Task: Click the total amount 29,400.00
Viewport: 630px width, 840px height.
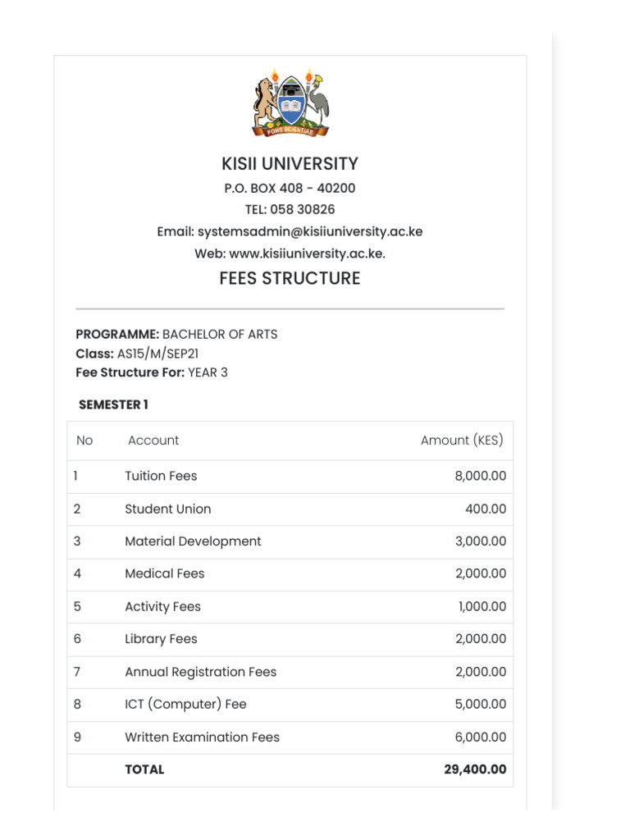Action: pos(470,769)
